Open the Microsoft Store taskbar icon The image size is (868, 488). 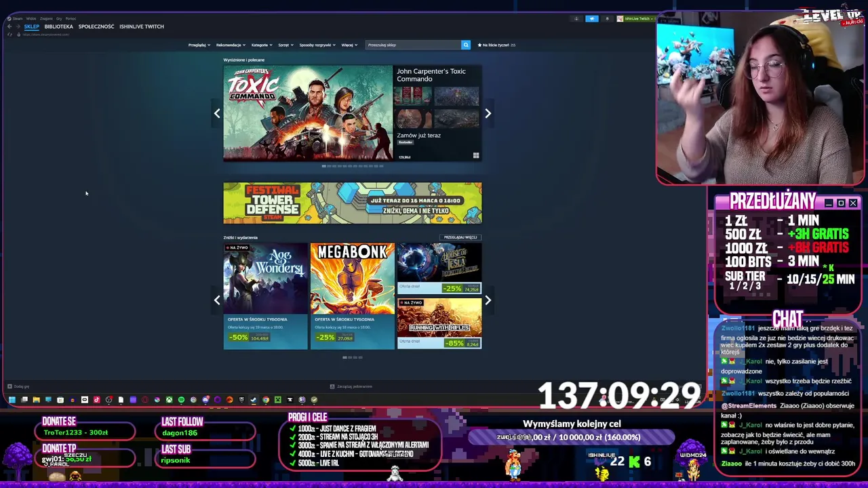click(60, 400)
